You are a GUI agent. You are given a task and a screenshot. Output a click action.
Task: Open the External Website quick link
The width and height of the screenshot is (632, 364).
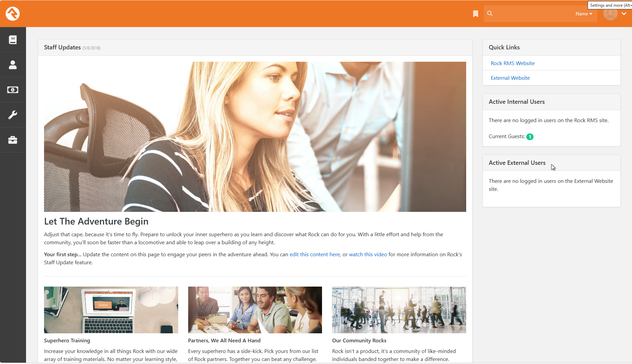click(510, 78)
